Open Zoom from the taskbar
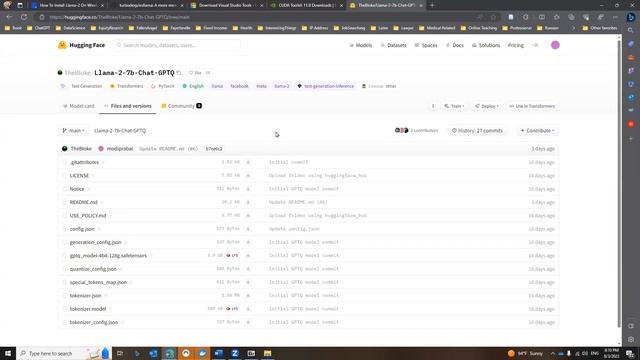 (x=235, y=353)
